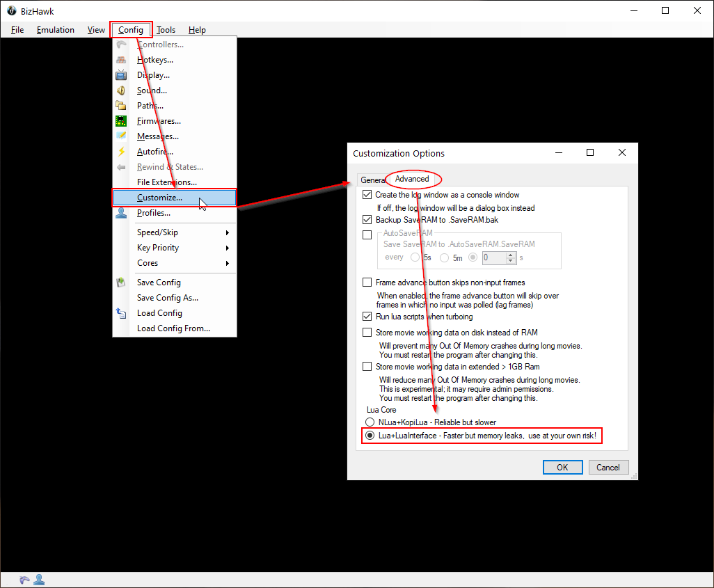The width and height of the screenshot is (714, 588).
Task: Click the dialog resize grip corner
Action: click(634, 476)
